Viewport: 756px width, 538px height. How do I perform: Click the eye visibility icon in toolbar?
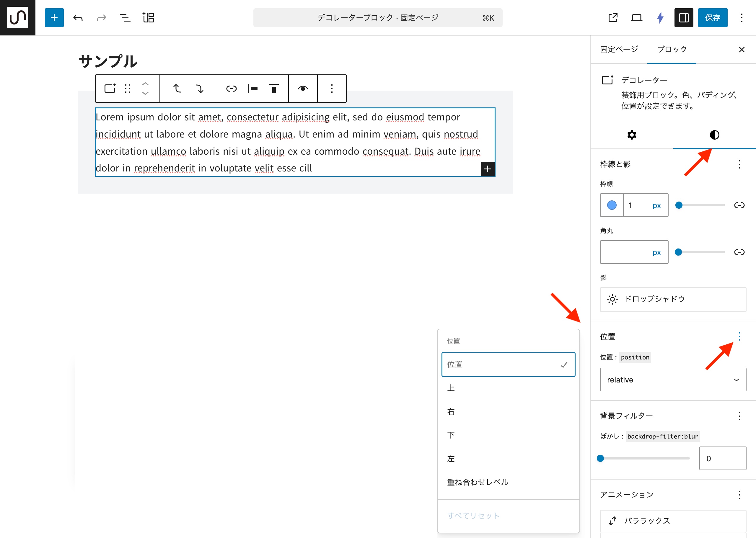tap(303, 89)
